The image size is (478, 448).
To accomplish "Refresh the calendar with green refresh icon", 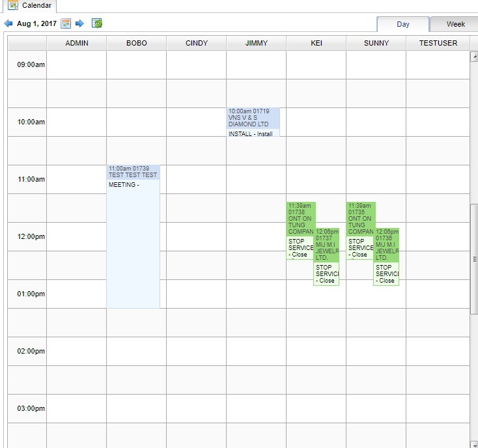I will click(x=97, y=24).
